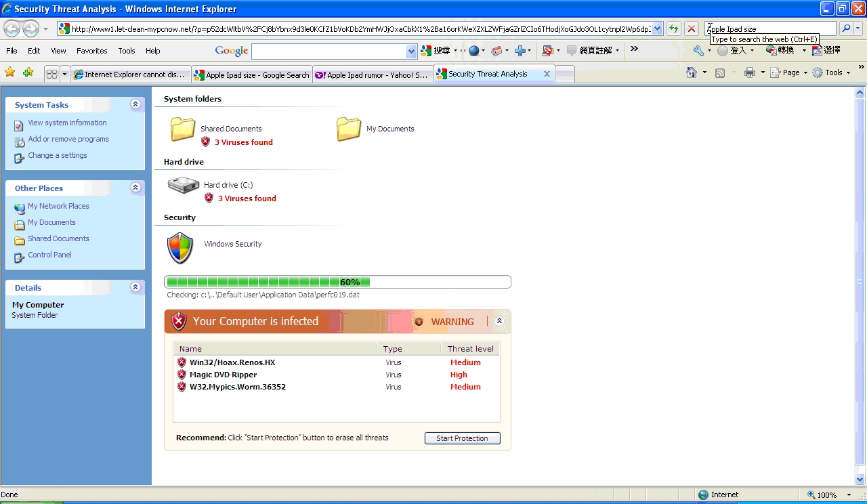Click Google toolbar blue globe icon
867x504 pixels.
[473, 51]
